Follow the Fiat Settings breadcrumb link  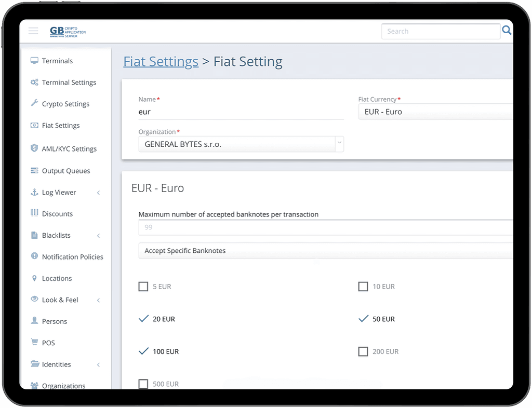pyautogui.click(x=161, y=62)
